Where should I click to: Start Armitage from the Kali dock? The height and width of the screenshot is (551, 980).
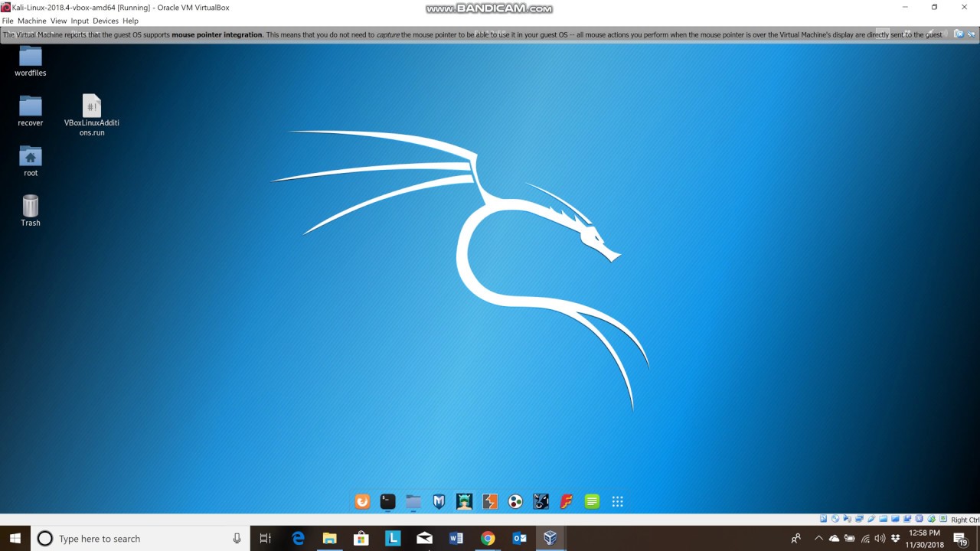(464, 501)
